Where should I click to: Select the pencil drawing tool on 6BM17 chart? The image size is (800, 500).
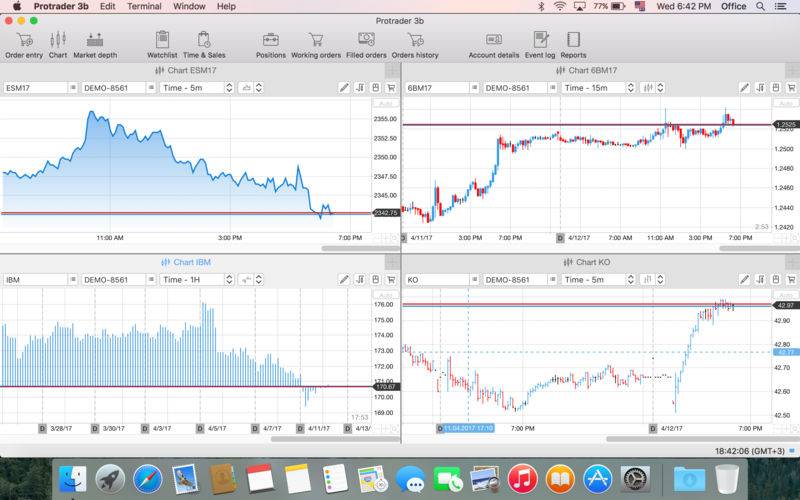[745, 88]
